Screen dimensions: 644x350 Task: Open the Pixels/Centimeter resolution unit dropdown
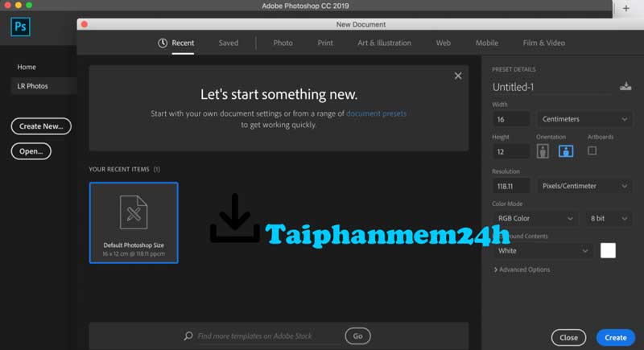584,186
